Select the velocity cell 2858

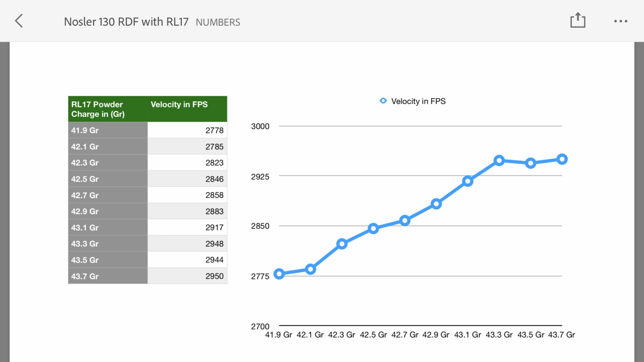click(187, 195)
